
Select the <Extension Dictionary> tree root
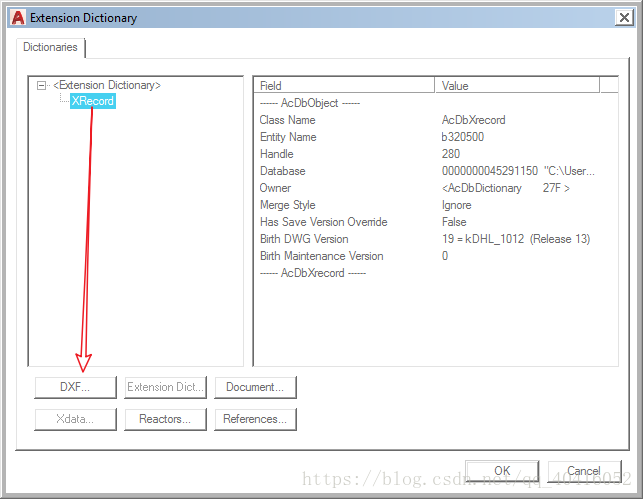[107, 85]
